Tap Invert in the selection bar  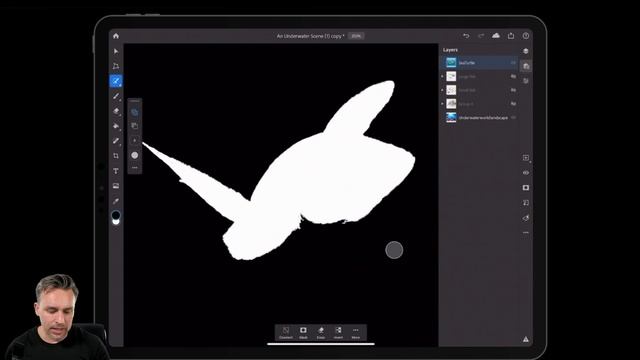338,333
